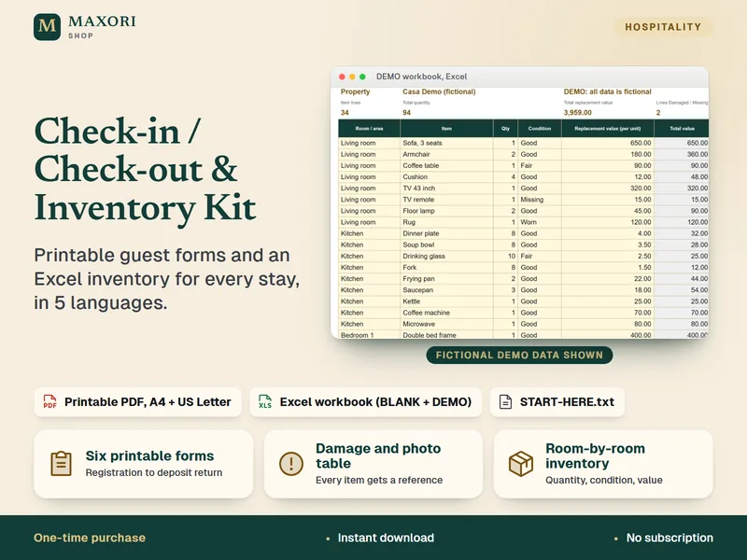Click the Replacement value (per unit) header

608,129
